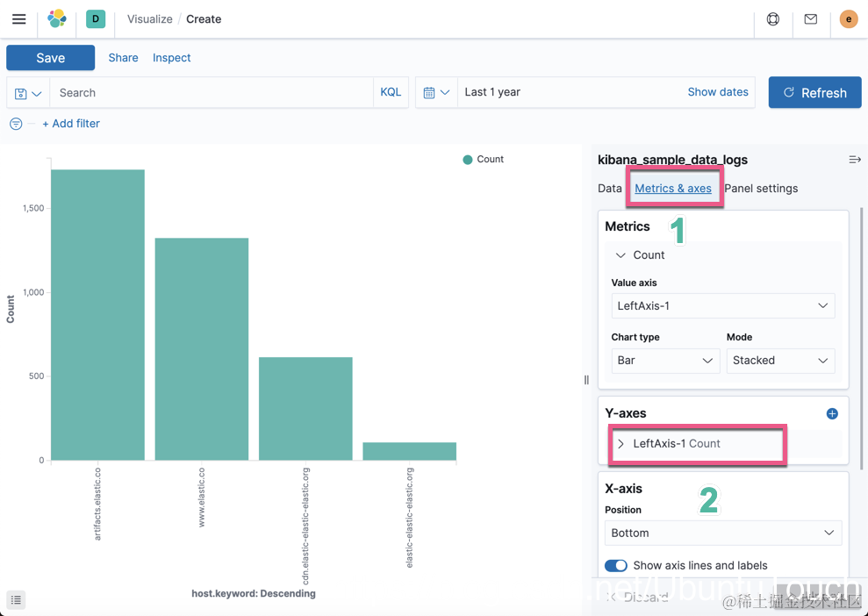Click the www.elastic.co bar
The image size is (868, 616).
point(202,349)
